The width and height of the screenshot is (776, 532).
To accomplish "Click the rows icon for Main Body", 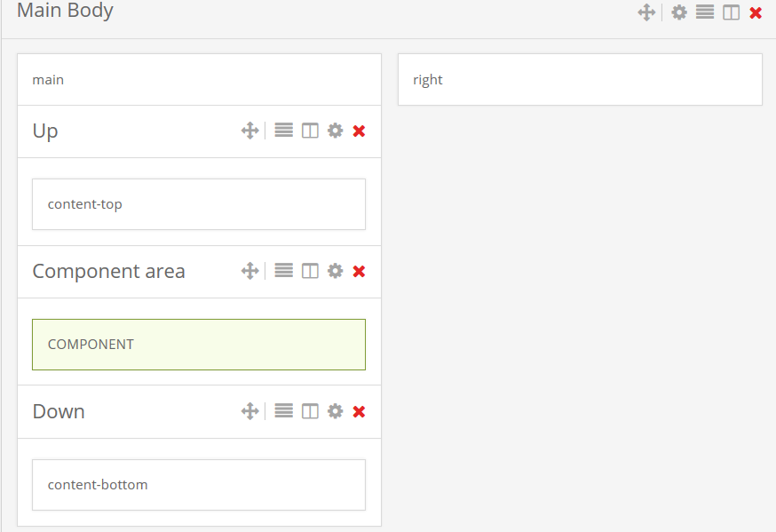I will [x=705, y=12].
